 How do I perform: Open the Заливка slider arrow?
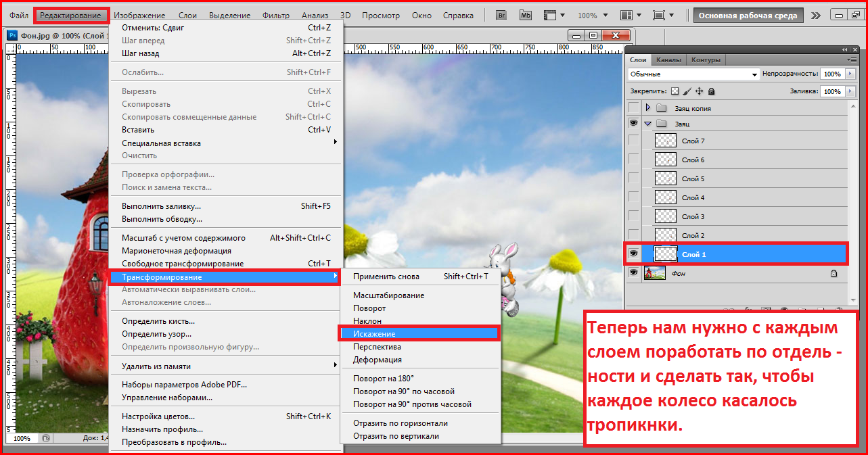(849, 91)
